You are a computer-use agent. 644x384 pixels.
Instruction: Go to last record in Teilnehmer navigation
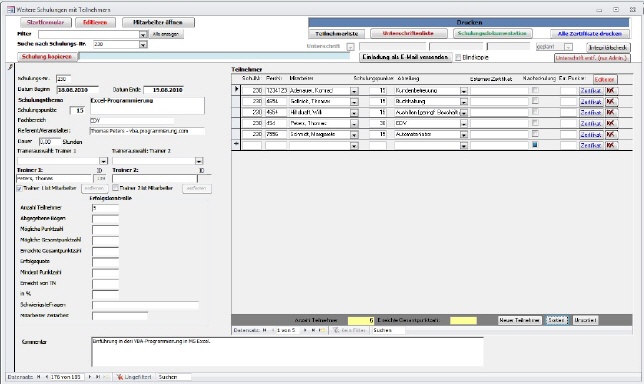313,330
